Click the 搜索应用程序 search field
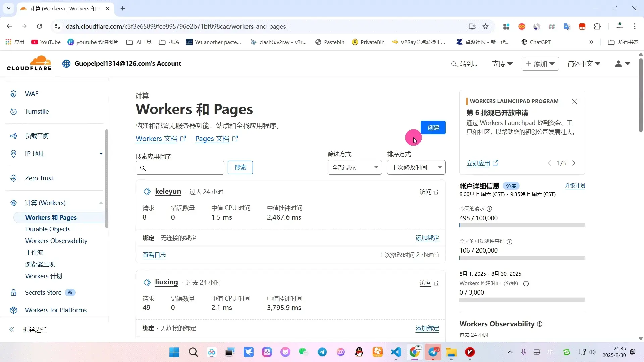The height and width of the screenshot is (362, 644). [180, 168]
